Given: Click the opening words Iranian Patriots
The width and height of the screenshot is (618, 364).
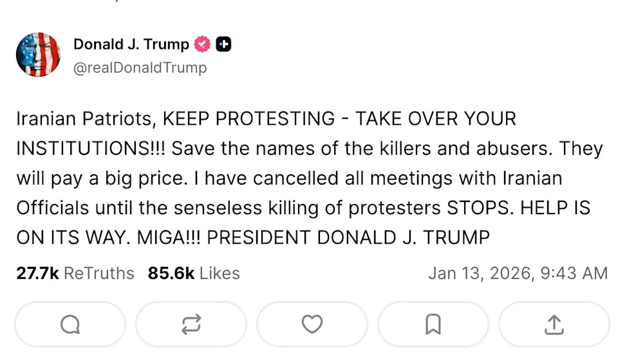Looking at the screenshot, I should [x=86, y=119].
